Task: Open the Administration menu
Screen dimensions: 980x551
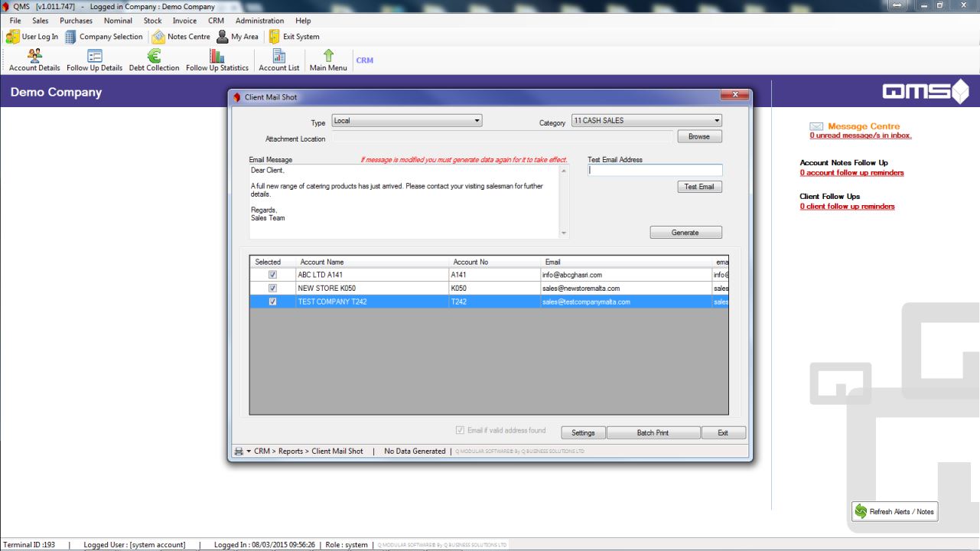Action: (260, 21)
